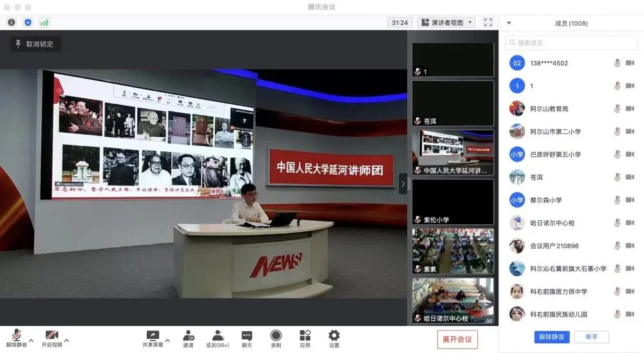Viewport: 644px width, 353px height.
Task: Toggle camera icon for 138****4502
Action: 630,63
